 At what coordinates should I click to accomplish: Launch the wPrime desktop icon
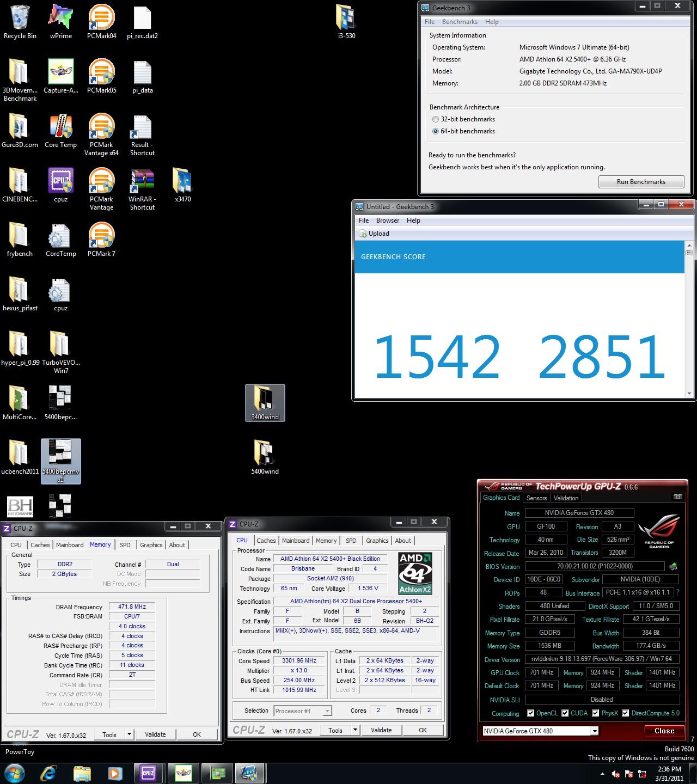click(x=60, y=22)
